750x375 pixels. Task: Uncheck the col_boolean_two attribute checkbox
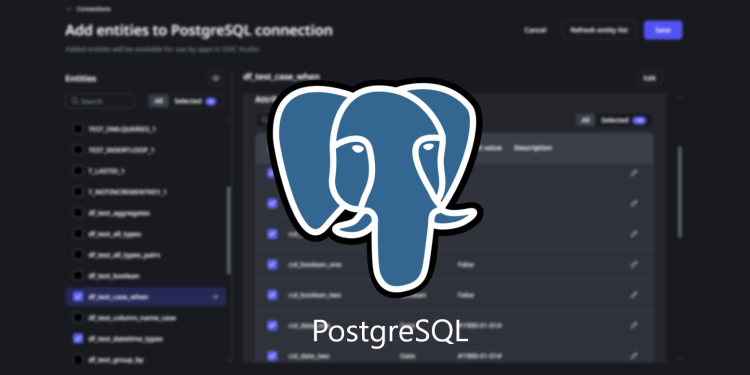[x=272, y=295]
